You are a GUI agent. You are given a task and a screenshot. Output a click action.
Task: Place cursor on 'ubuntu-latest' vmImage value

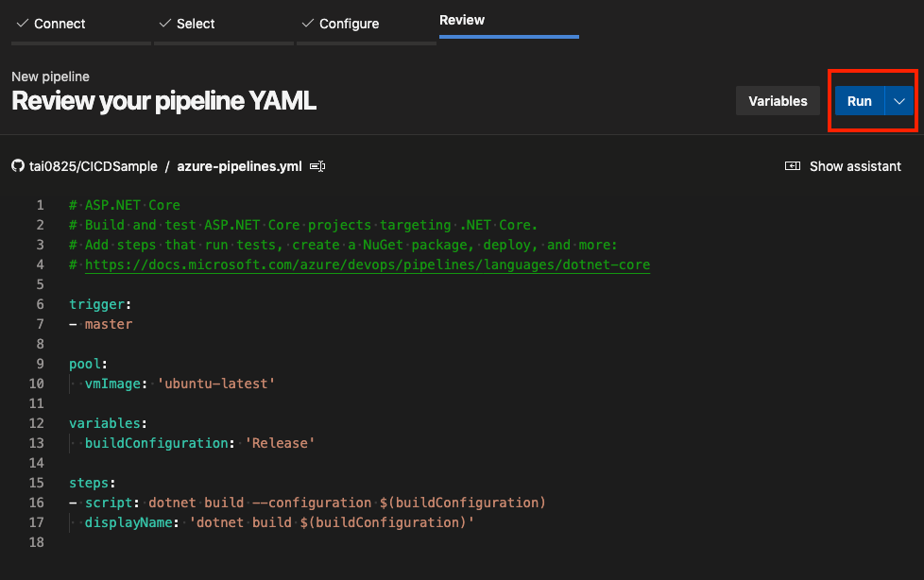pos(216,384)
